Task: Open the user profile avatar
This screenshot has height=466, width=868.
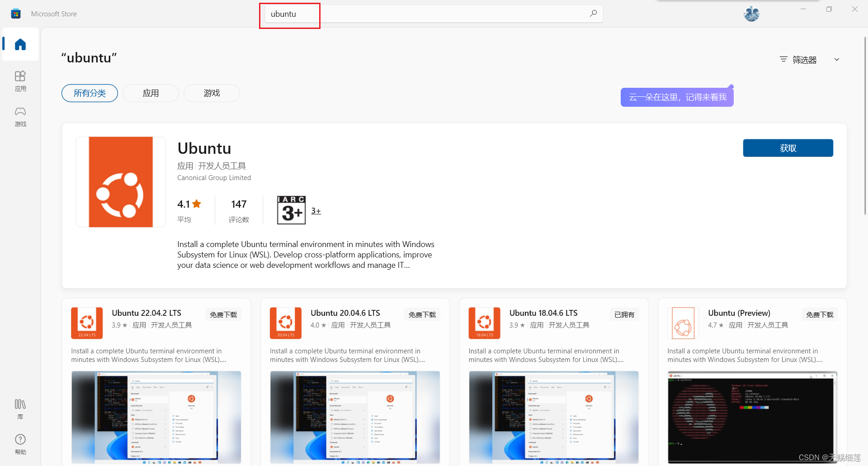Action: 751,14
